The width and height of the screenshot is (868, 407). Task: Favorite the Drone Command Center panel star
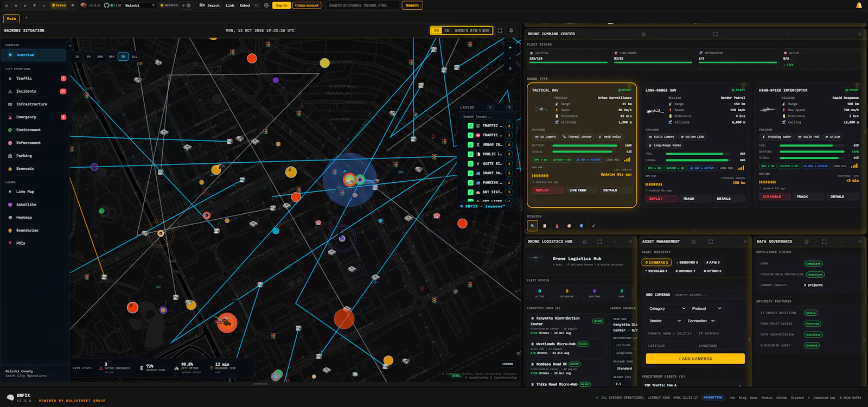643,34
